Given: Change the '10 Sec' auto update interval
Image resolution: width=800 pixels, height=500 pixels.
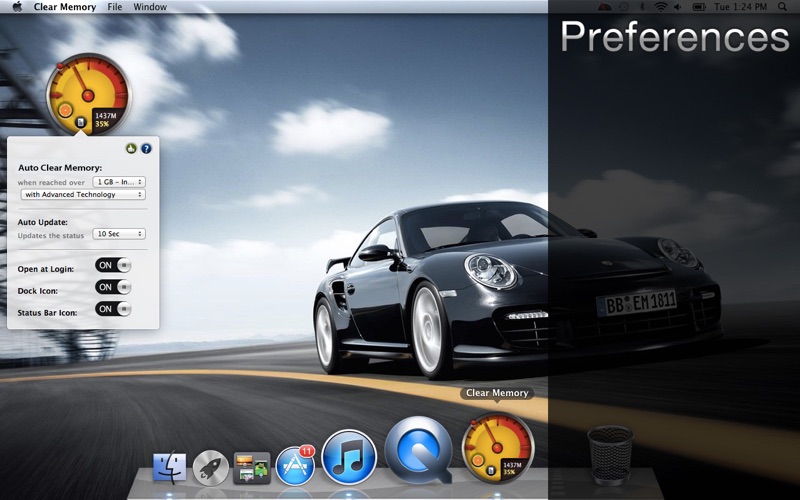Looking at the screenshot, I should tap(119, 234).
